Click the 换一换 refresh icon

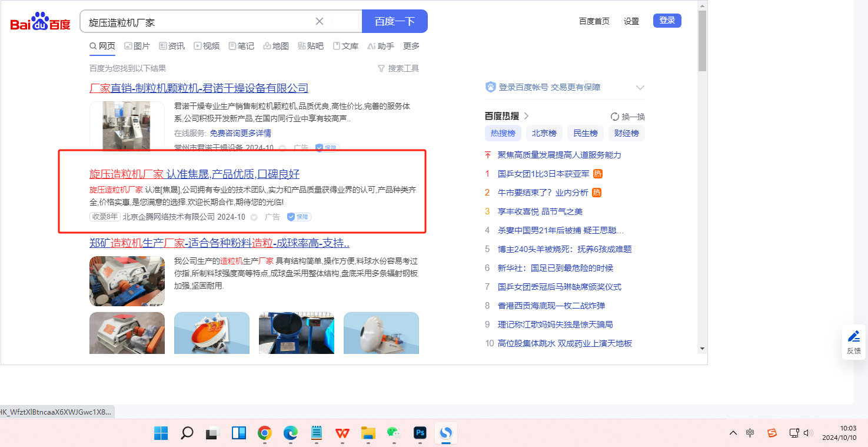tap(615, 117)
